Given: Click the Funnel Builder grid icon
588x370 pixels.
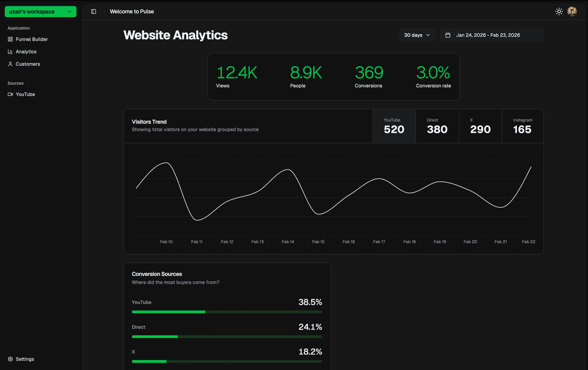Looking at the screenshot, I should point(10,39).
